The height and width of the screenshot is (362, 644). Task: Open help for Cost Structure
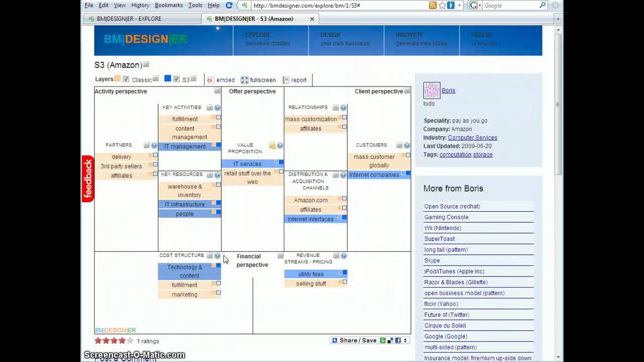coord(217,256)
